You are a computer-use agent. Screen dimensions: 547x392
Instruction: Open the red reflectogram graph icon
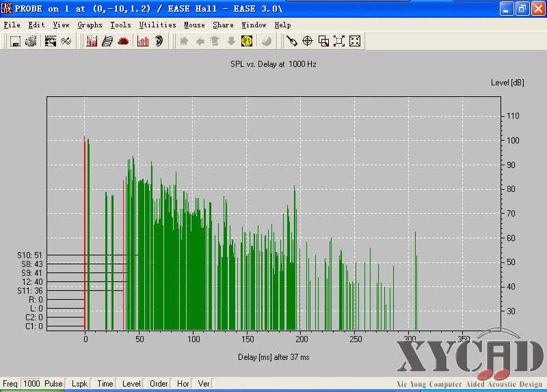click(x=92, y=41)
